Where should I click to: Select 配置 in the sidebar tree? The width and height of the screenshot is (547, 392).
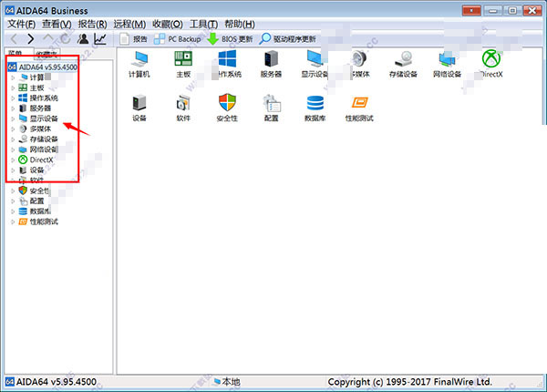coord(31,201)
